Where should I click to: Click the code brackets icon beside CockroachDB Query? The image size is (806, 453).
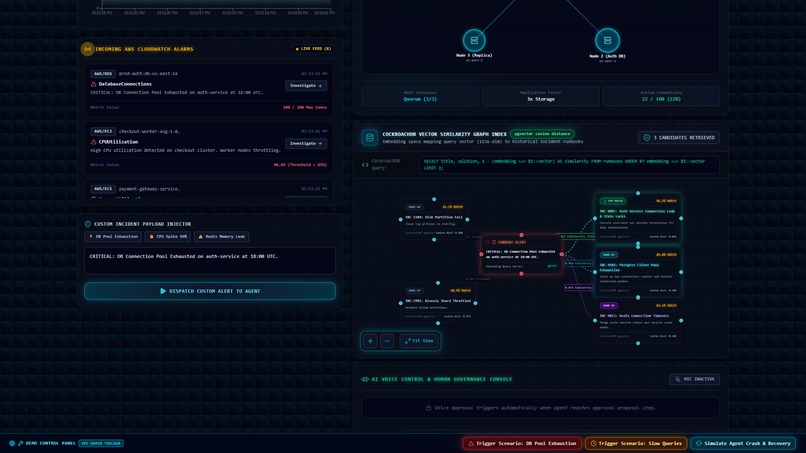click(x=365, y=165)
